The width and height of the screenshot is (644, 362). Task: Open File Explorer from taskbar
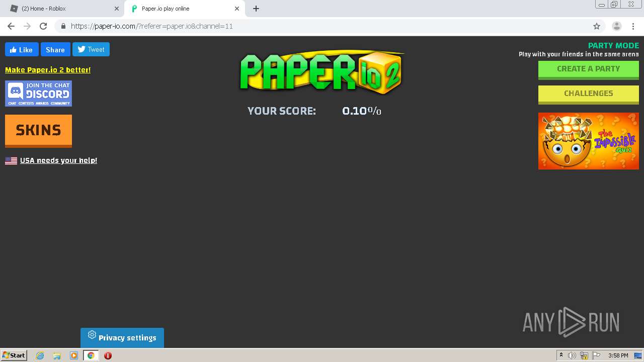[x=57, y=355]
